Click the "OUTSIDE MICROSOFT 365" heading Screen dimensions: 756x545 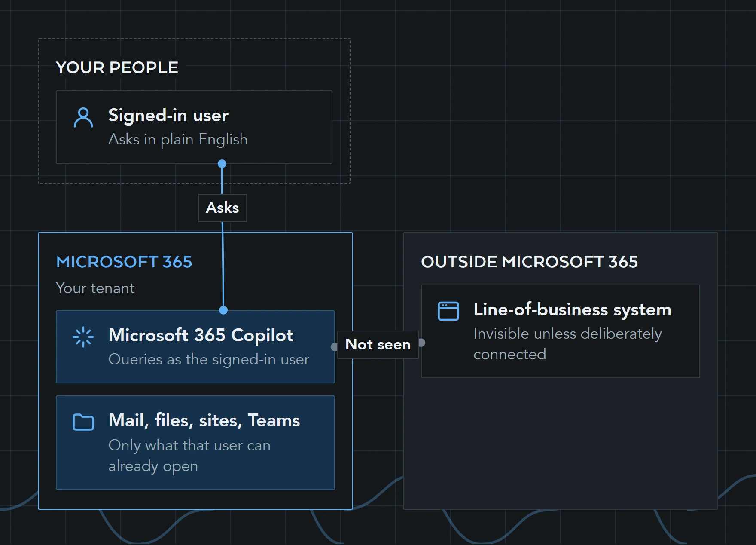[x=529, y=262]
